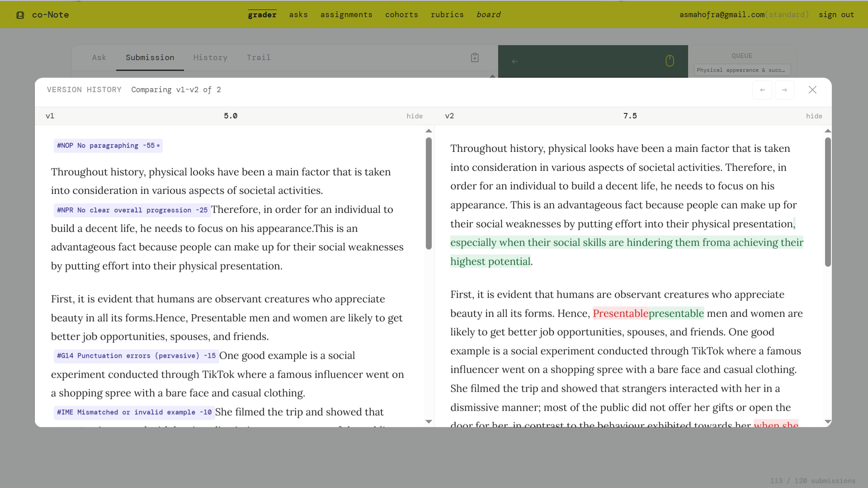Click the #NOP No paragraphing -55 tag
868x488 pixels.
tap(108, 145)
